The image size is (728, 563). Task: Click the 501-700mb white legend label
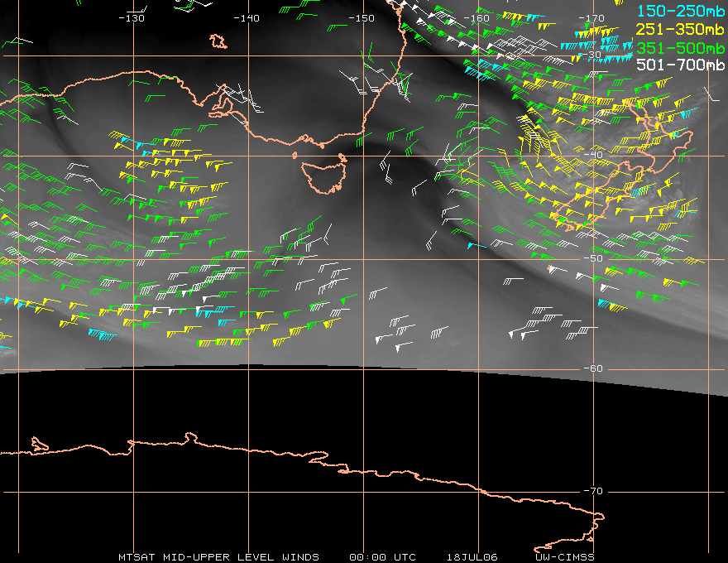(681, 65)
